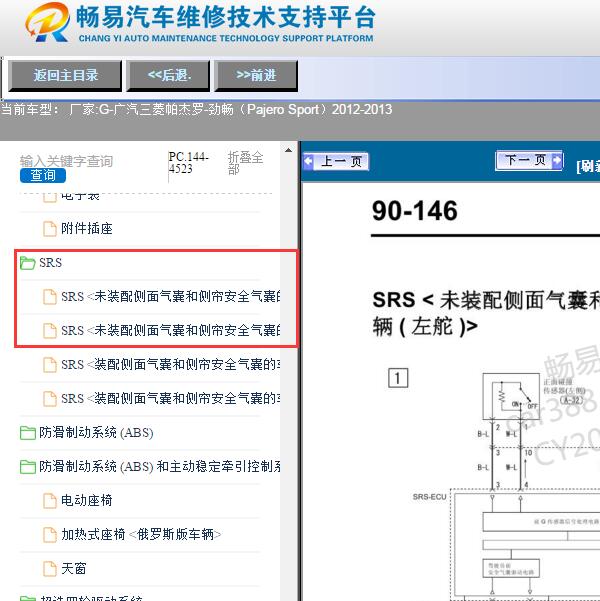This screenshot has height=601, width=600.
Task: Click folder icon of ABS 和主动稳定牵引控制
Action: click(28, 467)
